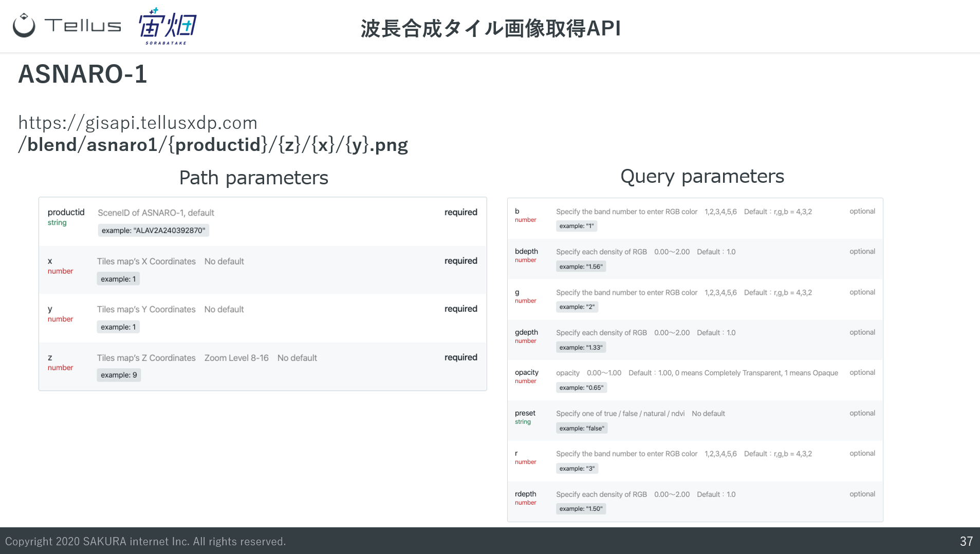This screenshot has width=980, height=554.
Task: Click the 'Tiles map's Y Coordinates' description
Action: click(x=146, y=310)
